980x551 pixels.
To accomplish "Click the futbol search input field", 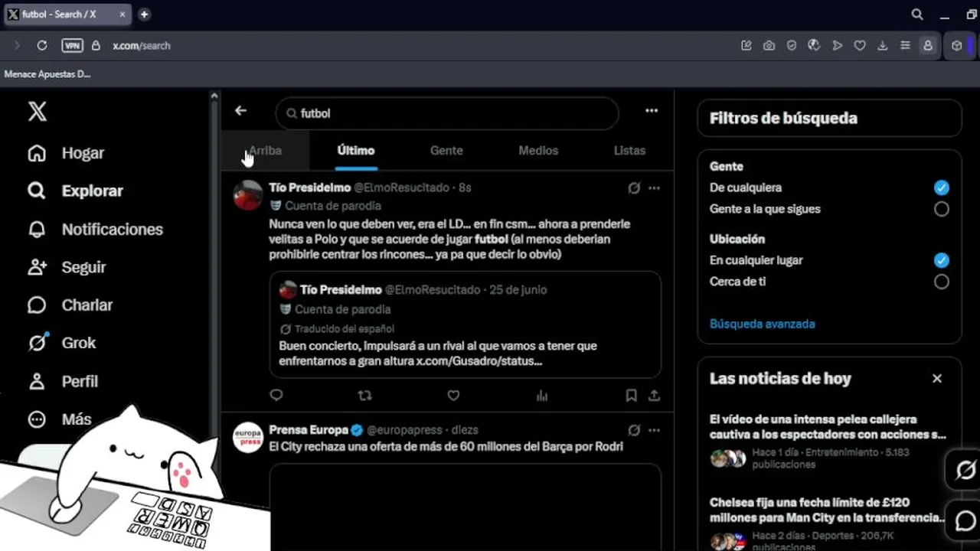I will (x=447, y=113).
